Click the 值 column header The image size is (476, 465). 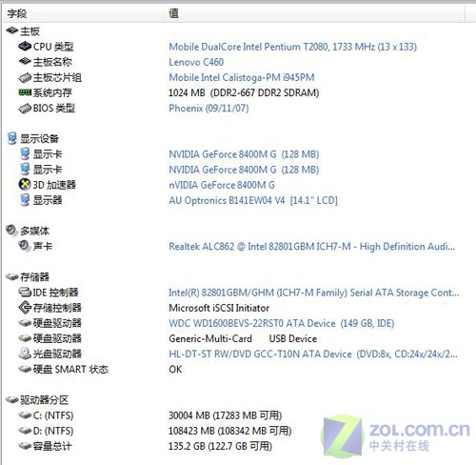(x=314, y=13)
